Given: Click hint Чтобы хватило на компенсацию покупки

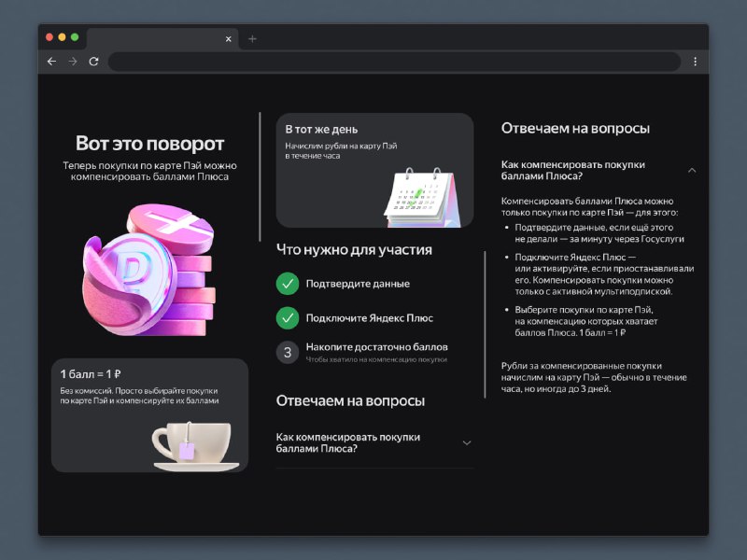Looking at the screenshot, I should [x=376, y=360].
